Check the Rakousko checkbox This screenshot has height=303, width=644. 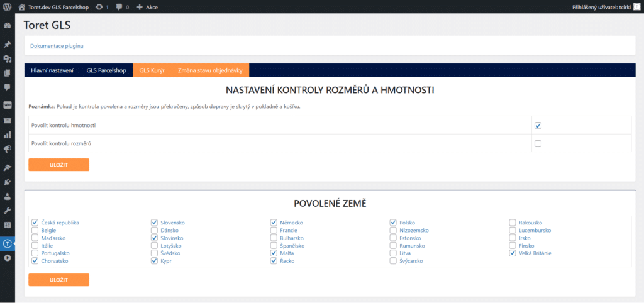tap(513, 223)
